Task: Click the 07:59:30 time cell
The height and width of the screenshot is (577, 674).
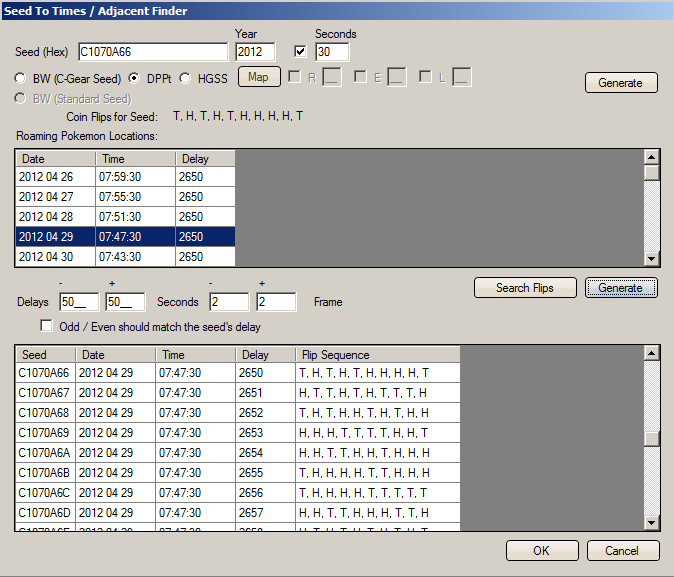Action: [135, 177]
